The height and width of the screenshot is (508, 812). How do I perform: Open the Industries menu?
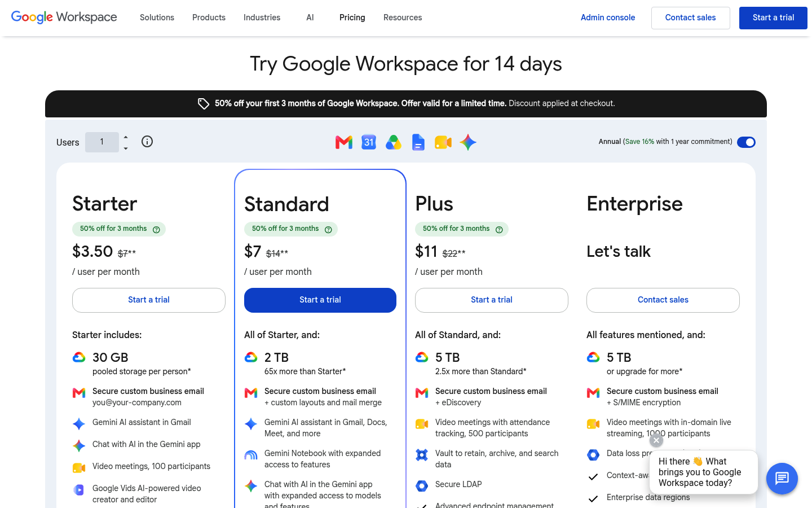[262, 17]
